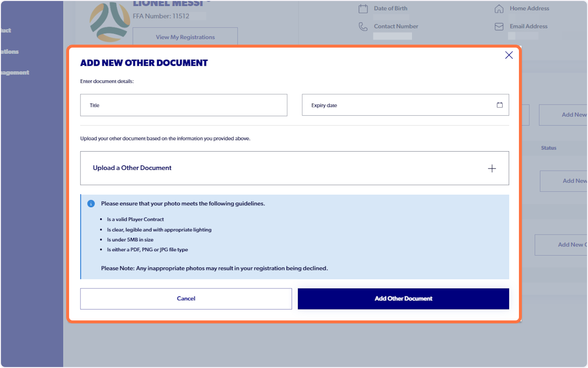Click the Contact Number phone icon
The height and width of the screenshot is (368, 588).
click(363, 26)
